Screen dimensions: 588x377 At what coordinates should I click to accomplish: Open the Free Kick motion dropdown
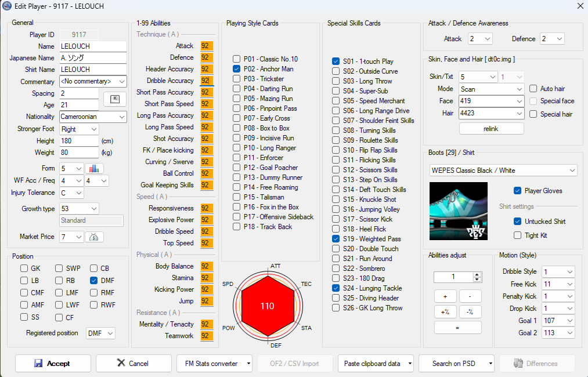pos(569,284)
